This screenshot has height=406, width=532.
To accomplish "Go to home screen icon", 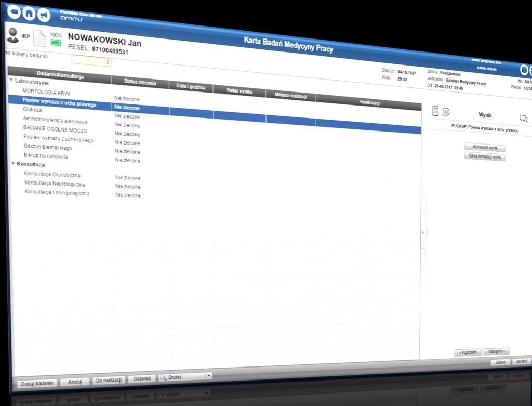I will pyautogui.click(x=29, y=13).
